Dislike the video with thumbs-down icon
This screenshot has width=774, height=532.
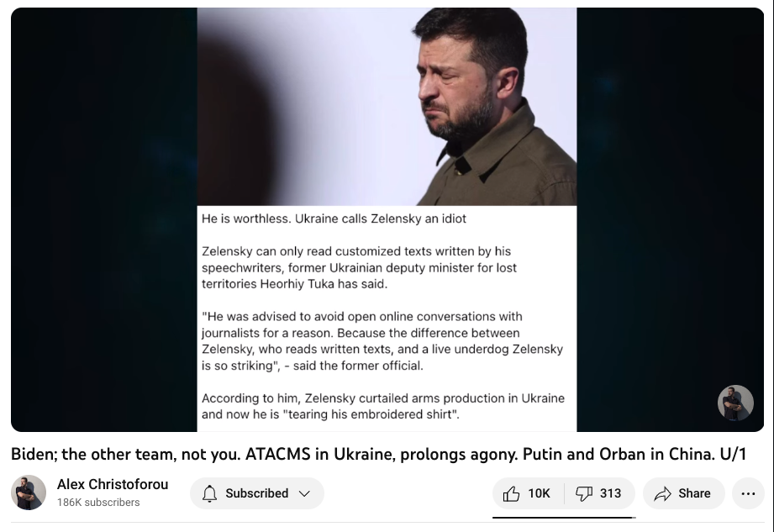coord(584,493)
